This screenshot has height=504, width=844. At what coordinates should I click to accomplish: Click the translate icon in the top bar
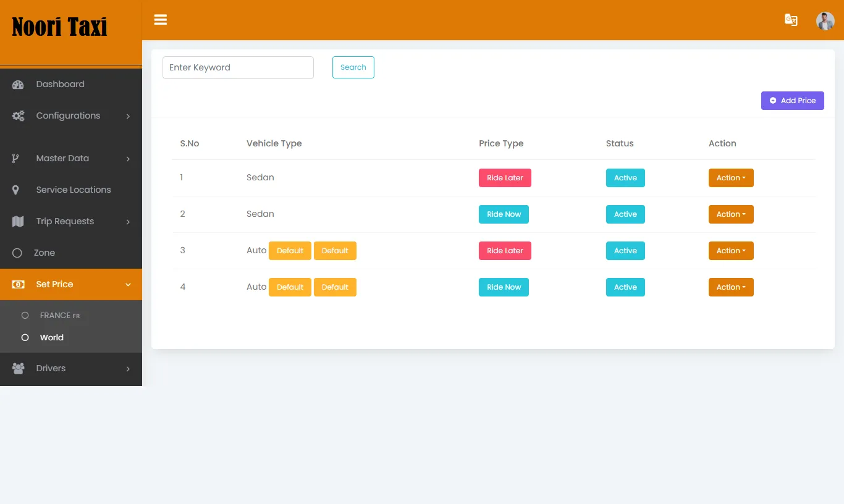click(x=791, y=20)
